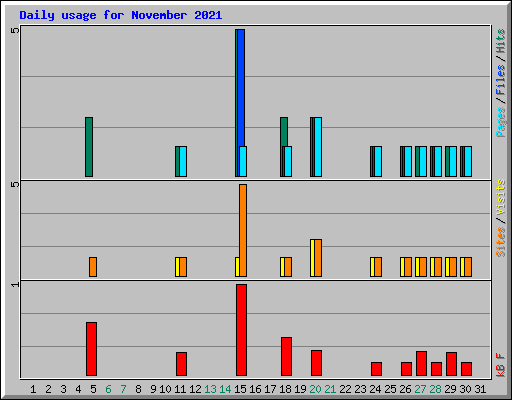Click the middle chart's y-axis value 5
The image size is (512, 400).
(x=15, y=184)
